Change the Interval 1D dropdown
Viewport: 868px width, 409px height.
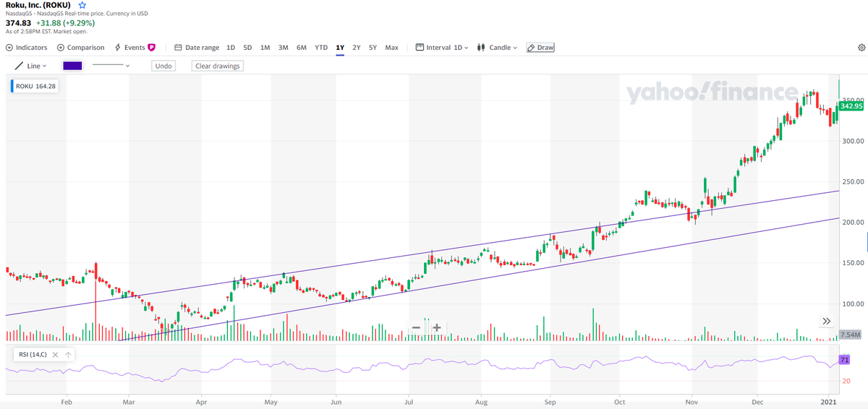442,48
